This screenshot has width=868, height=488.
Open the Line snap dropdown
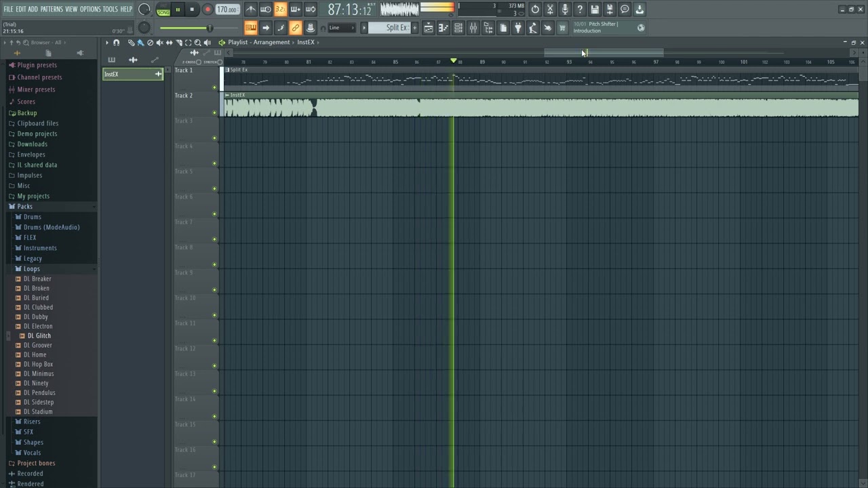(342, 28)
